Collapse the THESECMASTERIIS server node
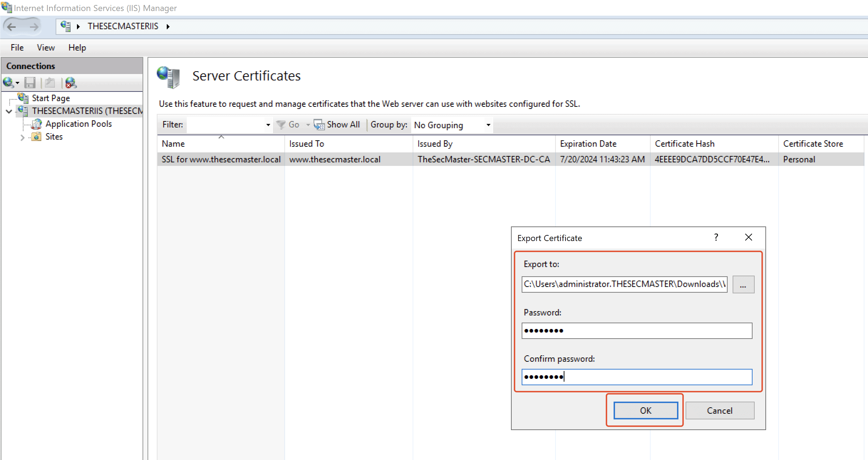 coord(9,111)
